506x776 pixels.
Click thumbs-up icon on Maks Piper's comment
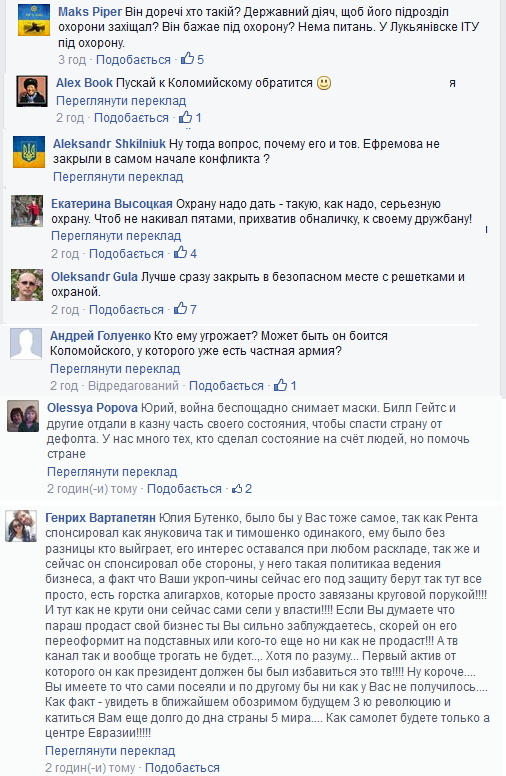187,59
